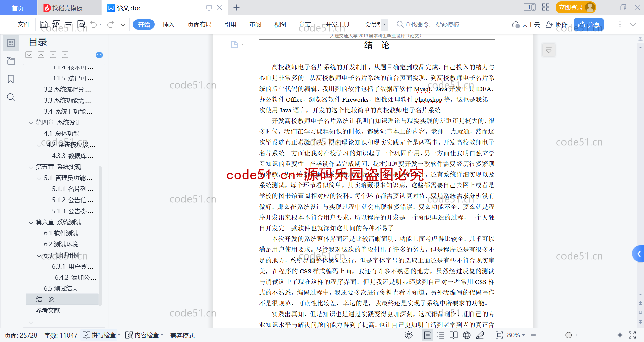Screen dimensions: 644x342
Task: Collapse 4.2 系统模块设 section
Action: tap(39, 145)
